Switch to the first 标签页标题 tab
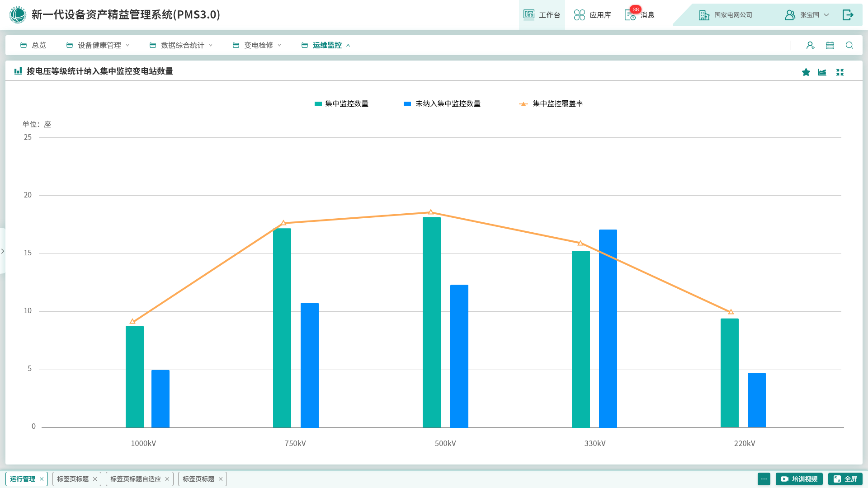 coord(73,479)
